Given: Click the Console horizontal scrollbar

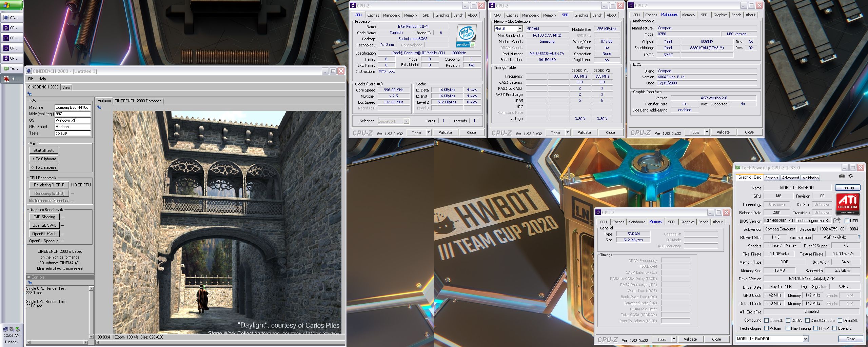Looking at the screenshot, I should point(57,343).
